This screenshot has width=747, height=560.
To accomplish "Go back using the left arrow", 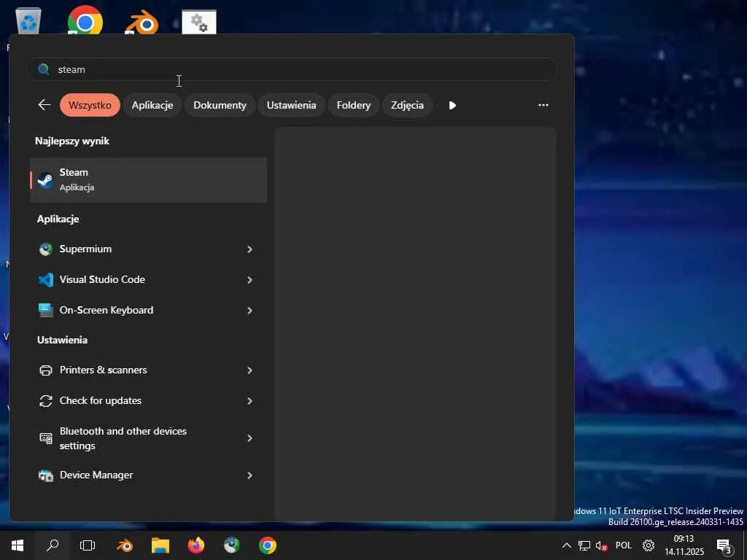I will coord(44,105).
